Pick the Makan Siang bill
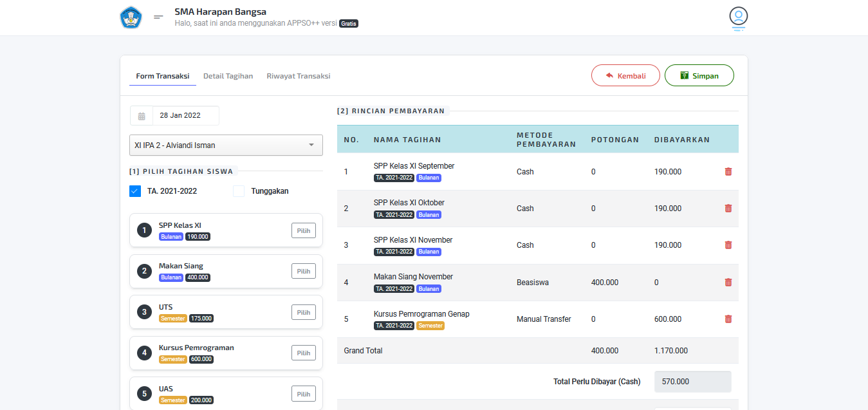 303,271
